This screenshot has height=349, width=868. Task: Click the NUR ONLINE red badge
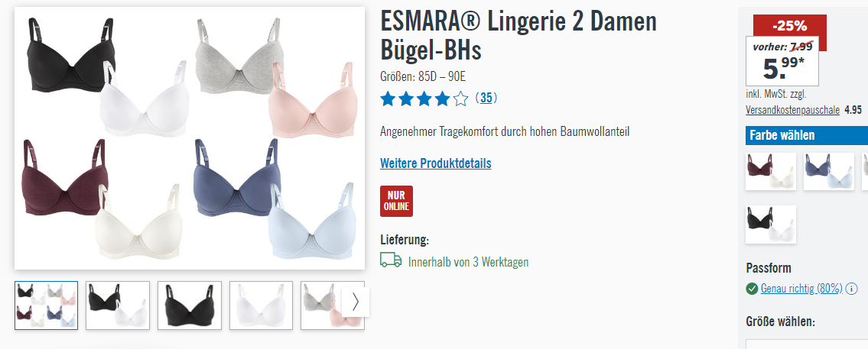396,202
